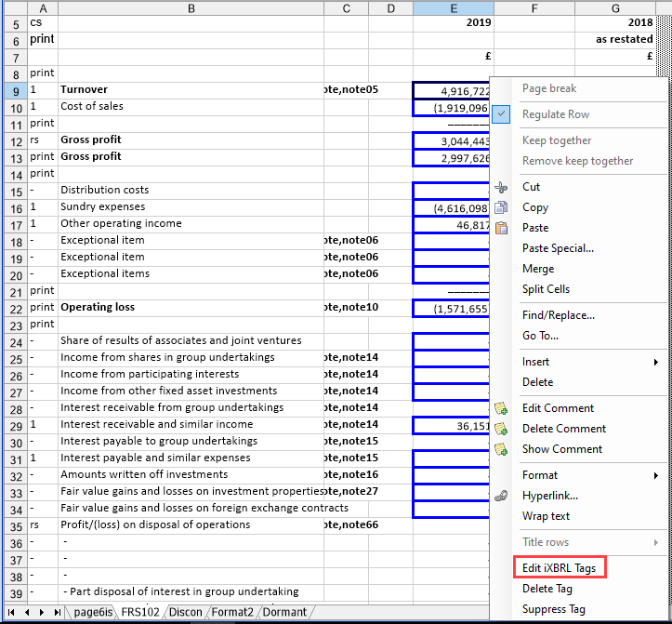Screen dimensions: 672x624
Task: Select Suppress Tag in context menu
Action: click(x=554, y=609)
